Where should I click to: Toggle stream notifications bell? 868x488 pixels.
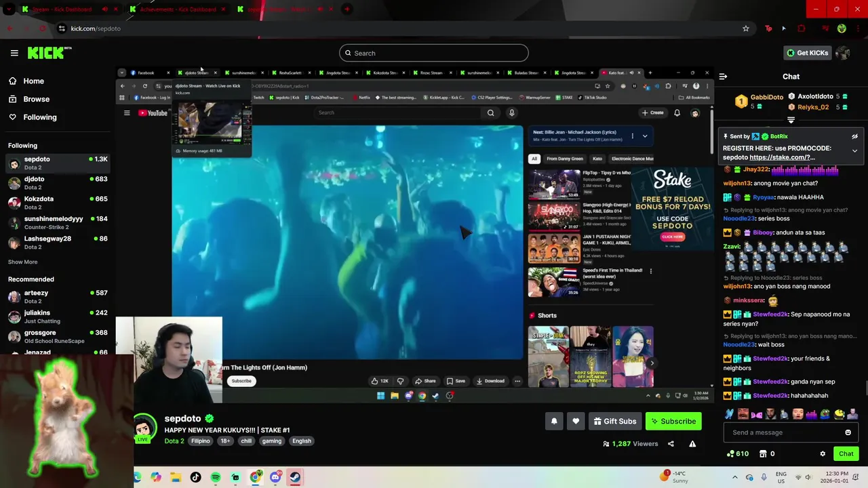click(554, 422)
